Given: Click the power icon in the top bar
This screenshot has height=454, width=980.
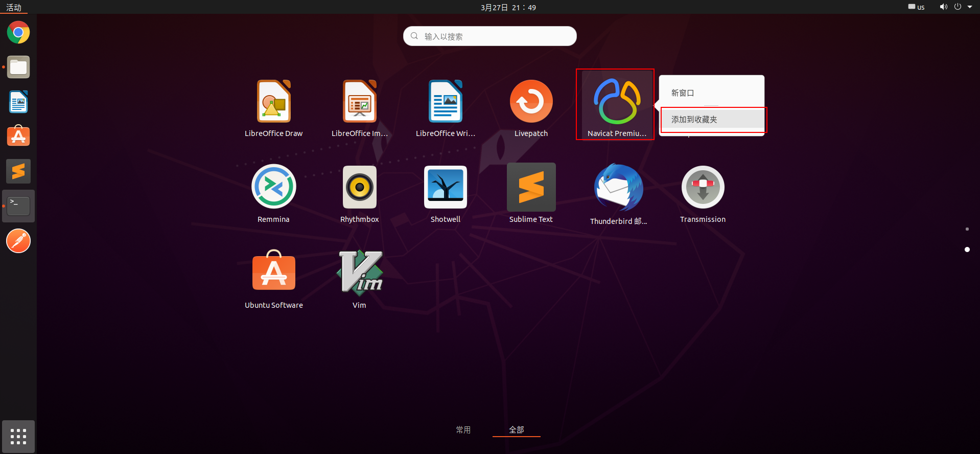Looking at the screenshot, I should (x=958, y=7).
